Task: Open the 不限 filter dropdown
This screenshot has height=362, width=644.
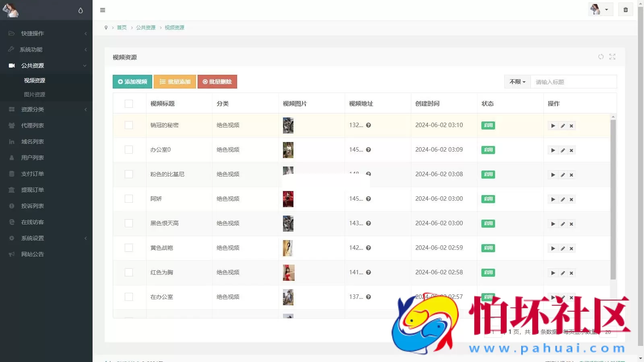Action: coord(517,82)
